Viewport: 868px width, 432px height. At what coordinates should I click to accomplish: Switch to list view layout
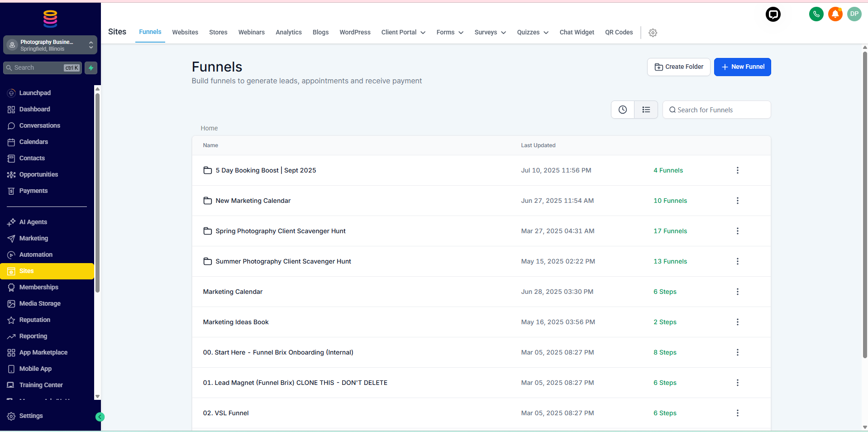tap(646, 110)
